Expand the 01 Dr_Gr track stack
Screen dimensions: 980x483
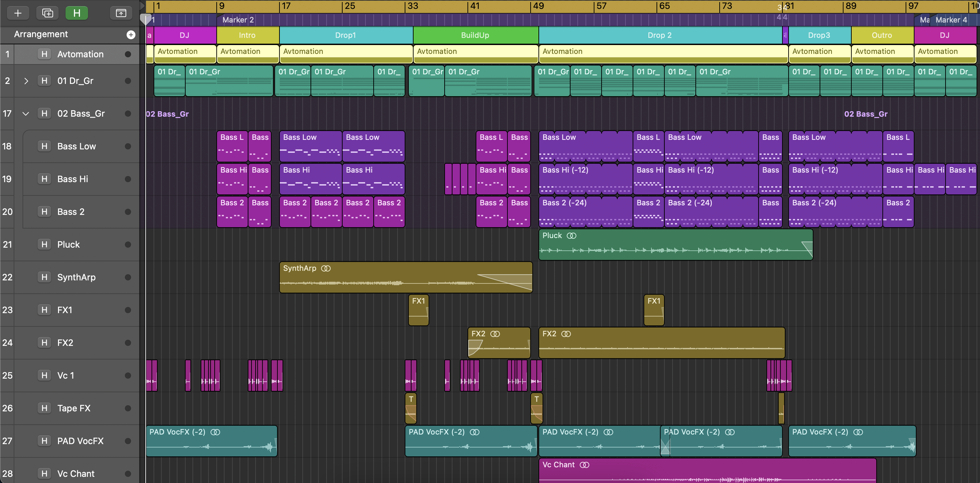coord(26,81)
